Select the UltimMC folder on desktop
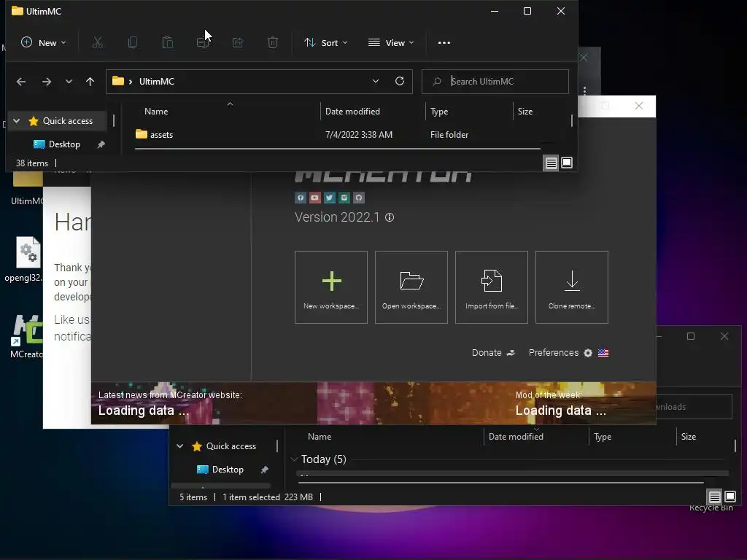Screen dimensions: 747x560 point(26,188)
